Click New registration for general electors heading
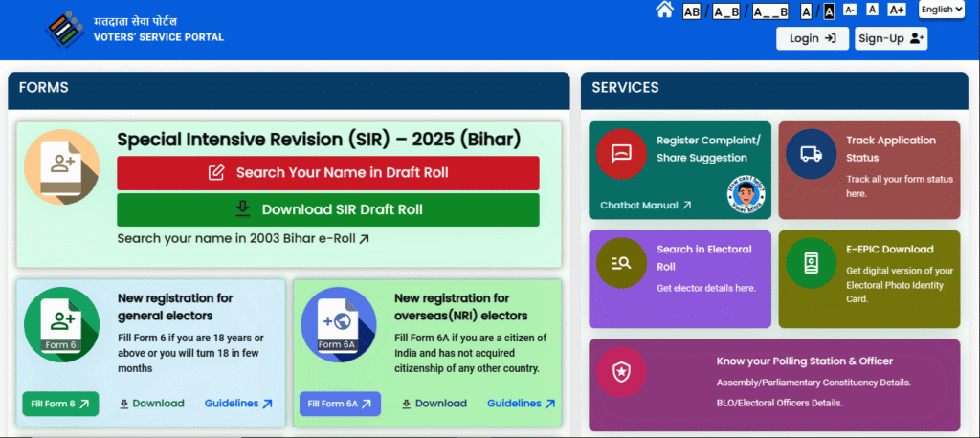The image size is (980, 438). (x=175, y=306)
